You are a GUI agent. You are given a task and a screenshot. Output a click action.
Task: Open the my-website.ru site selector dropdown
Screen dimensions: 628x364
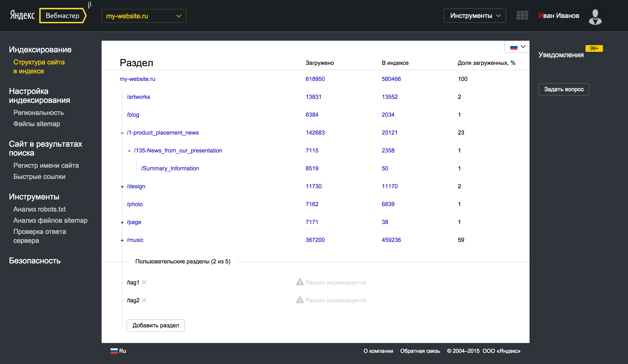click(144, 16)
